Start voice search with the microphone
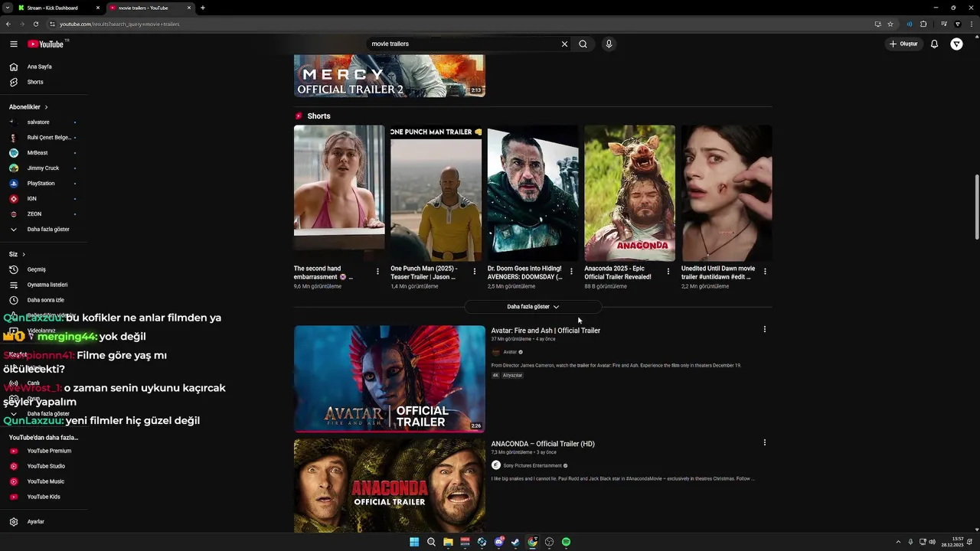This screenshot has height=551, width=980. [609, 44]
